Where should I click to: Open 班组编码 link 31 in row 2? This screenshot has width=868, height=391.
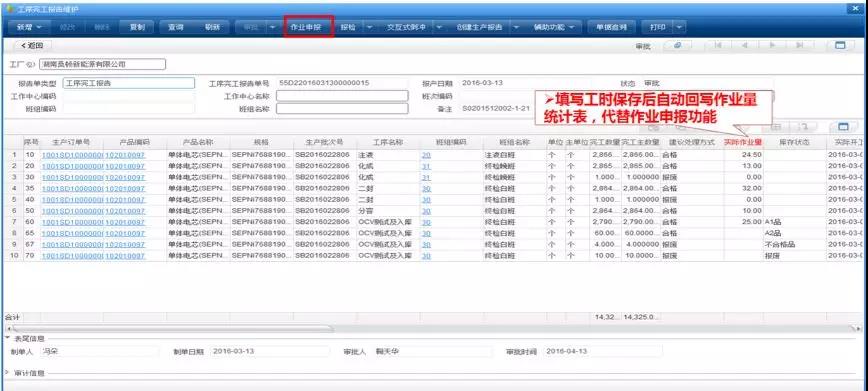click(x=426, y=166)
